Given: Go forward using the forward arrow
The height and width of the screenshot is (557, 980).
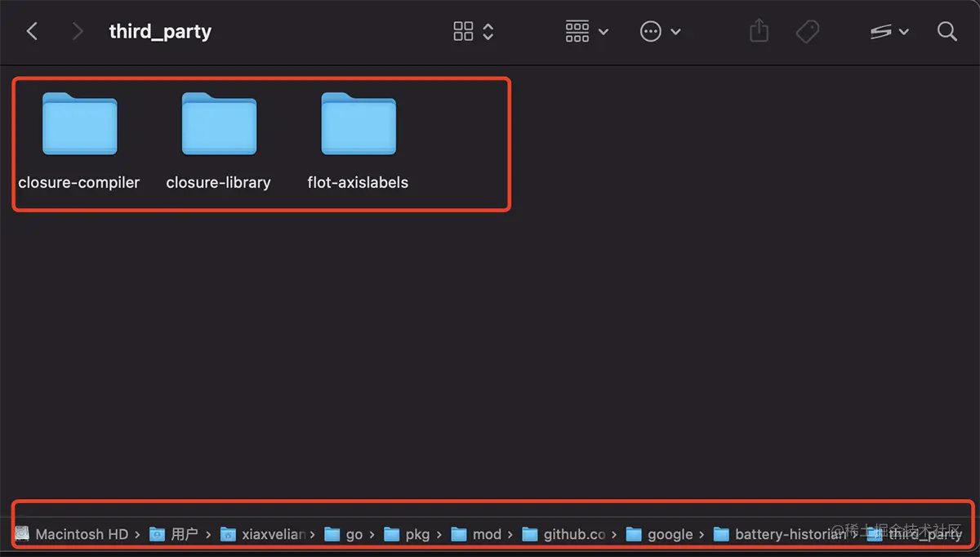Looking at the screenshot, I should [78, 32].
